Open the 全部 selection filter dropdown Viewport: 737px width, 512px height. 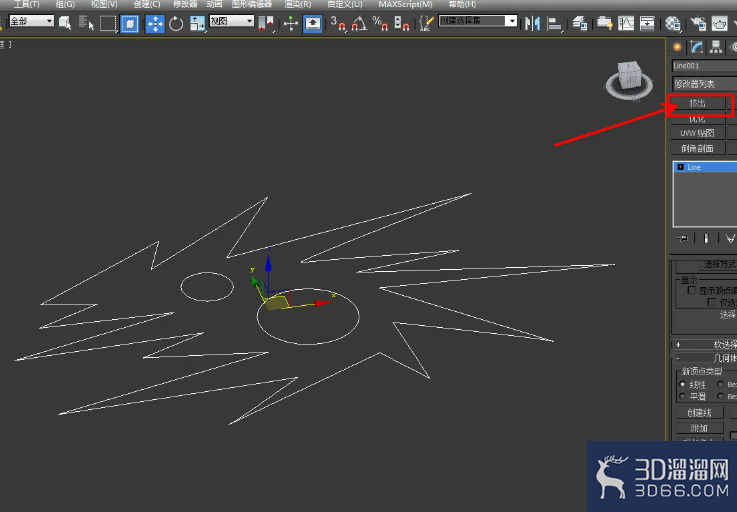click(31, 21)
